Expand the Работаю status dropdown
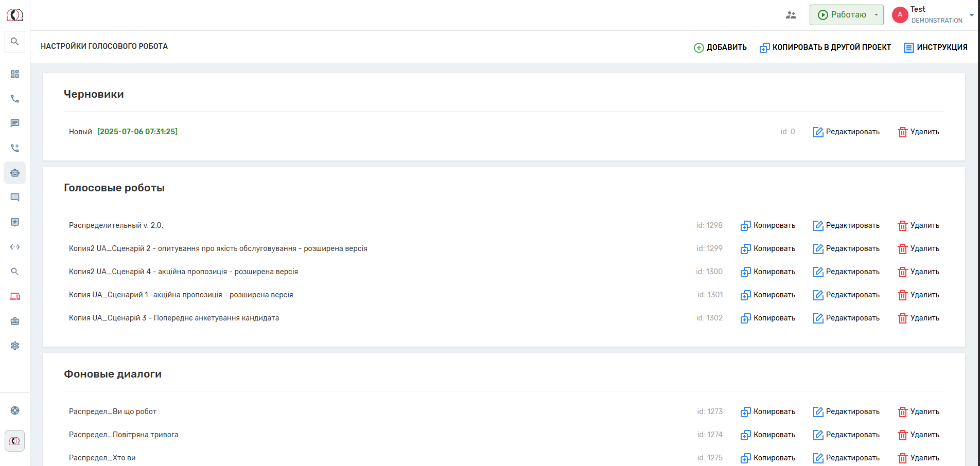Image resolution: width=980 pixels, height=466 pixels. [876, 15]
